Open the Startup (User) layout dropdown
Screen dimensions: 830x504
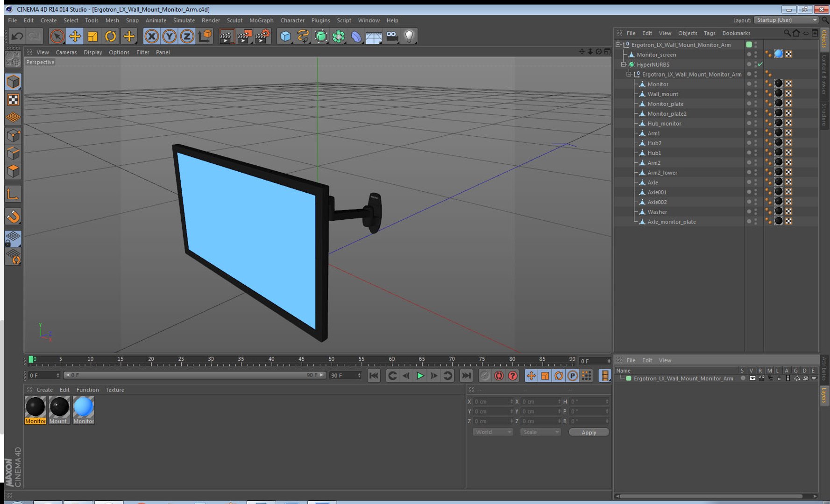(x=787, y=20)
